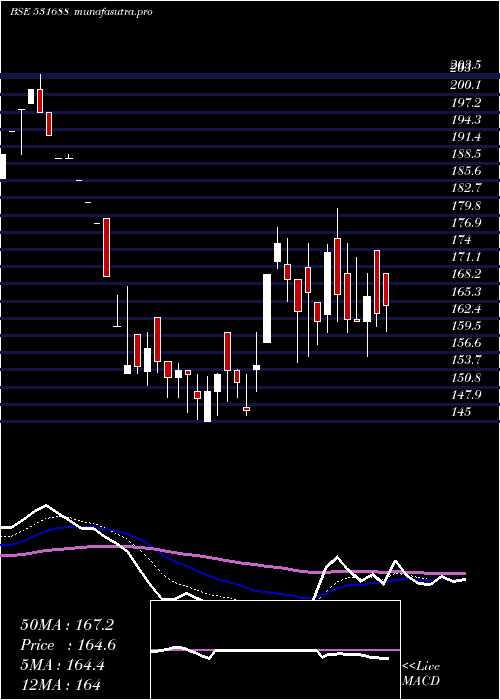Click the 12MA : 164 readout
The image size is (500, 700).
(x=60, y=684)
